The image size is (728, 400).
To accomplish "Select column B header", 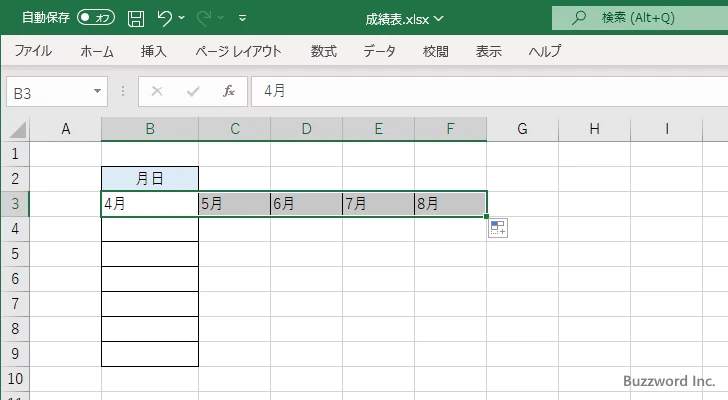I will pos(150,129).
